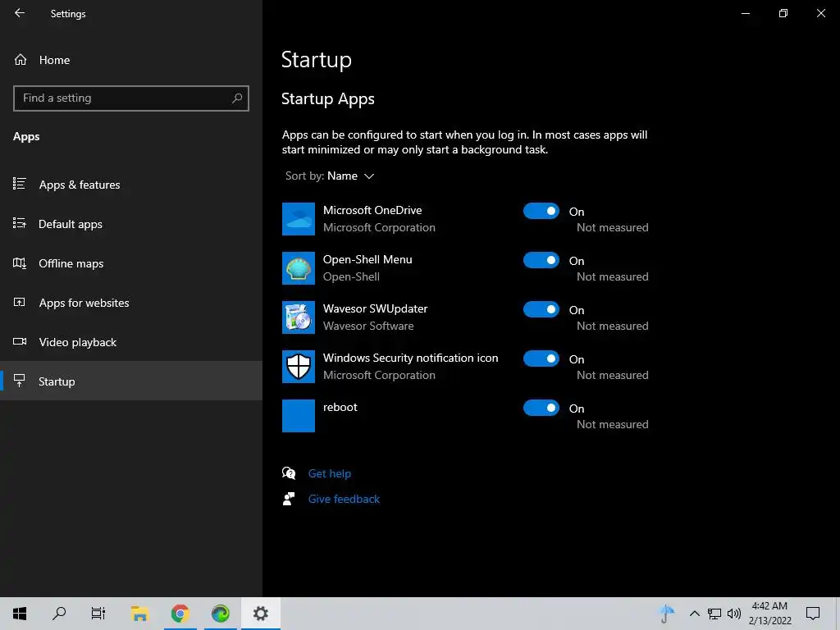Open Apps & features
The width and height of the screenshot is (840, 630).
(131, 185)
